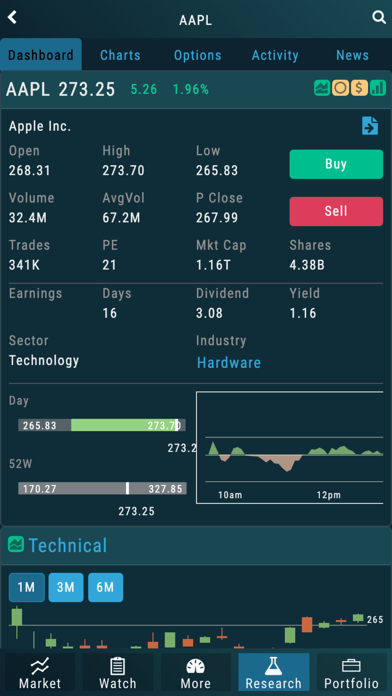392x696 pixels.
Task: Tap the Low value 265.83
Action: click(x=217, y=170)
